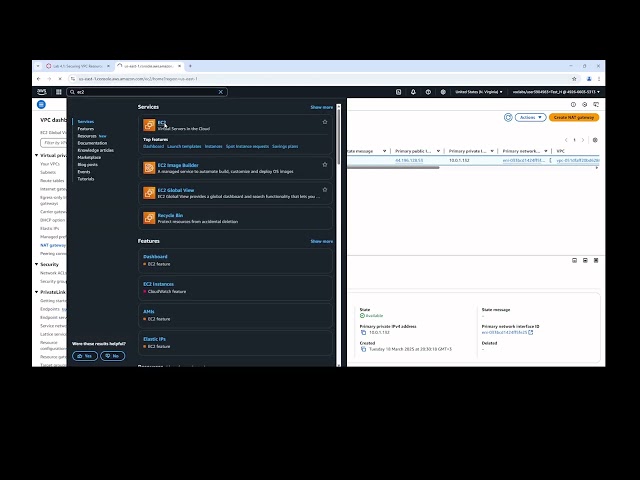
Task: Open the Recycle Bin service icon
Action: tap(149, 218)
